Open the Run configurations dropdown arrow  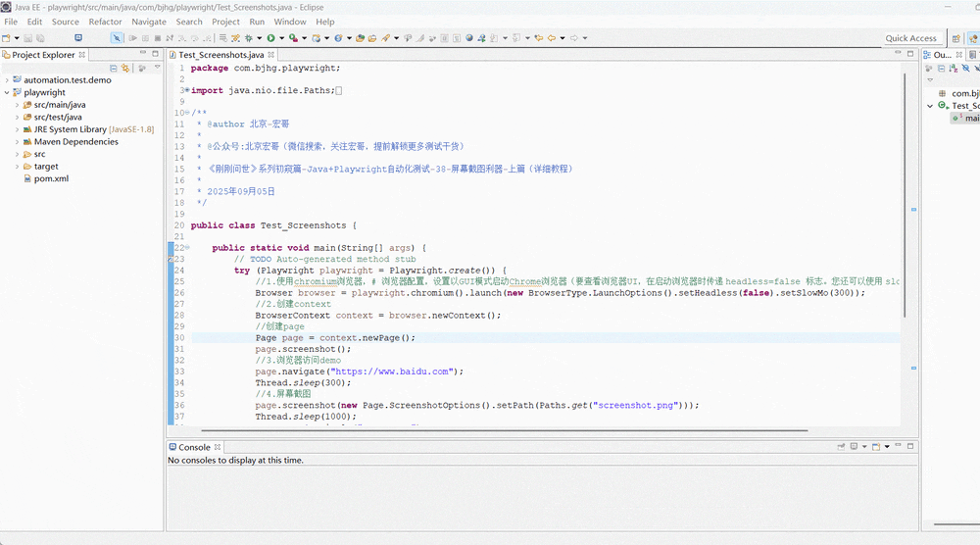pos(281,38)
